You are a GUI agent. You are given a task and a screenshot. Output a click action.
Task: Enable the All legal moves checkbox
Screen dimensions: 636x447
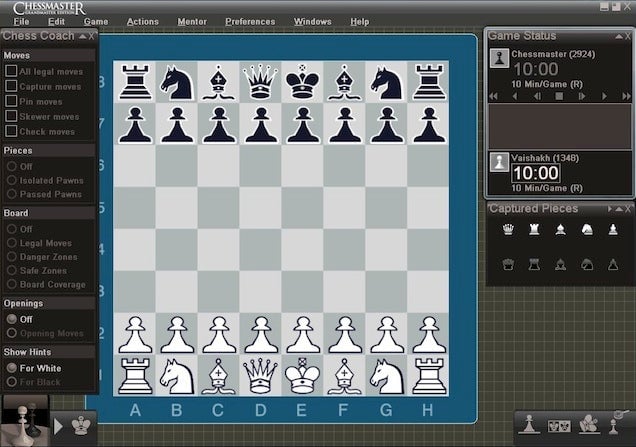point(11,71)
